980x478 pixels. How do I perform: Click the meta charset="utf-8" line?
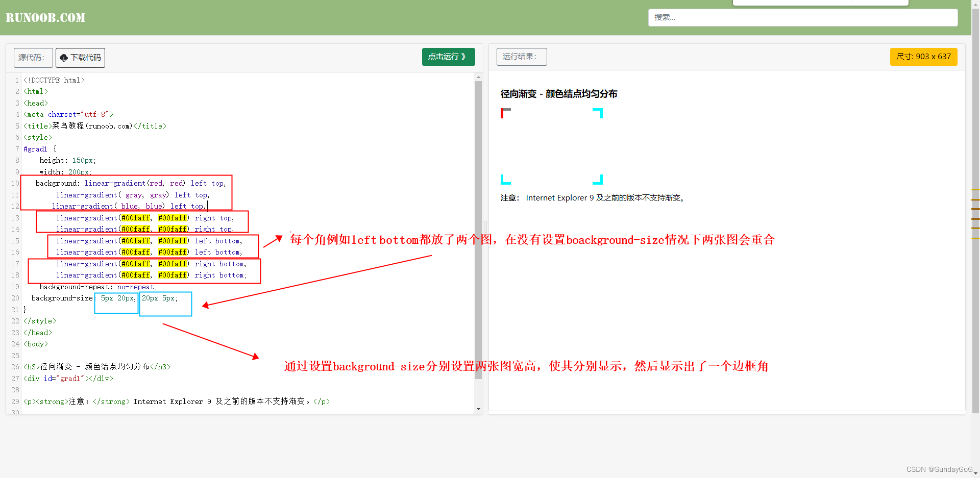[x=68, y=114]
